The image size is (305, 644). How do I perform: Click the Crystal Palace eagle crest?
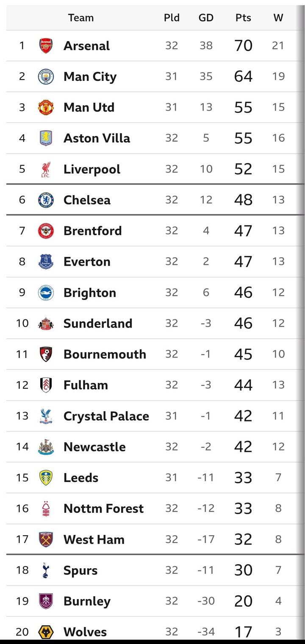46,416
